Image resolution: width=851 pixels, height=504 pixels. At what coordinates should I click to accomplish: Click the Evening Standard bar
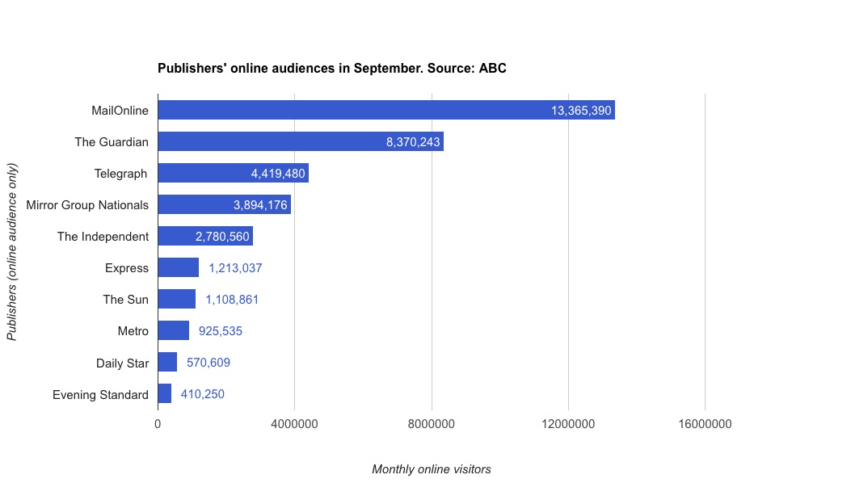[164, 394]
